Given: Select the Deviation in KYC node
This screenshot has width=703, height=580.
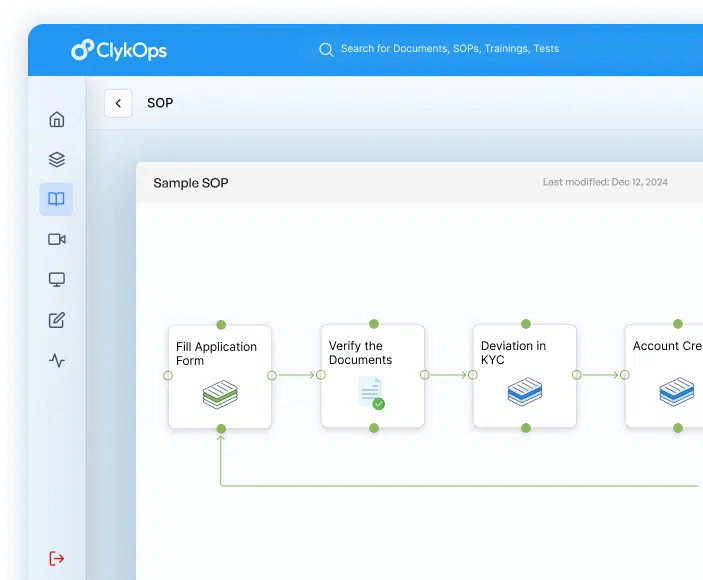Looking at the screenshot, I should [525, 376].
